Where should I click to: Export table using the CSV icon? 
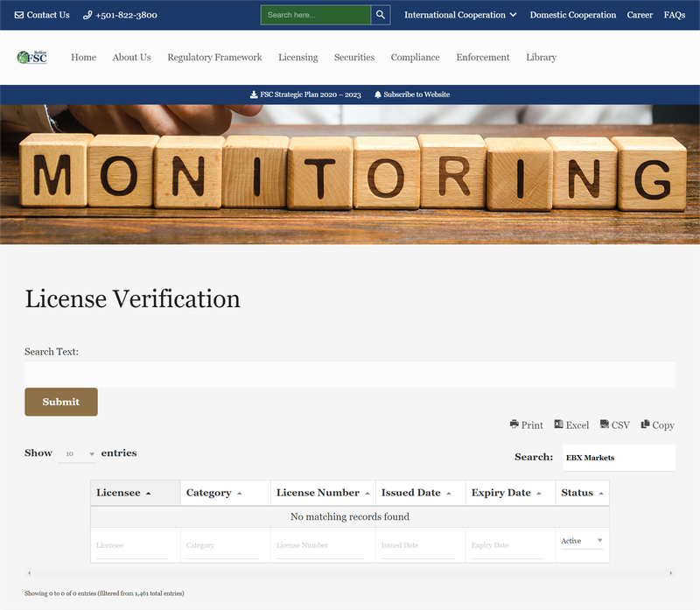click(x=614, y=424)
